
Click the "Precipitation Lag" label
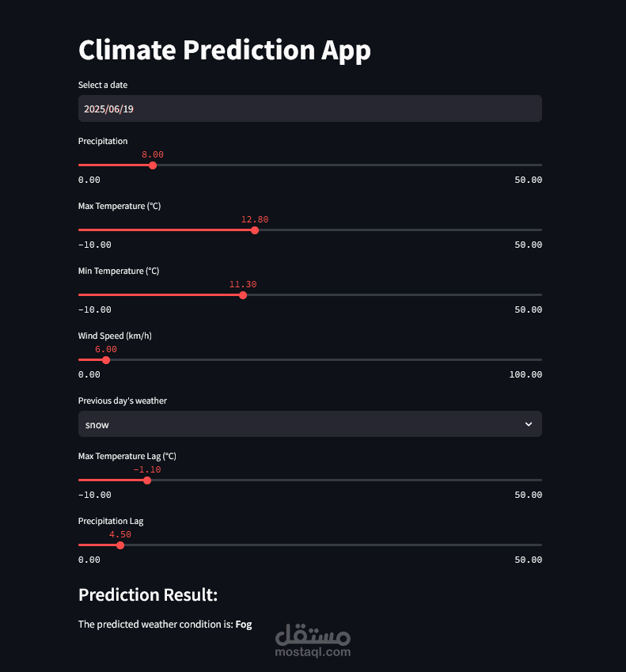111,521
